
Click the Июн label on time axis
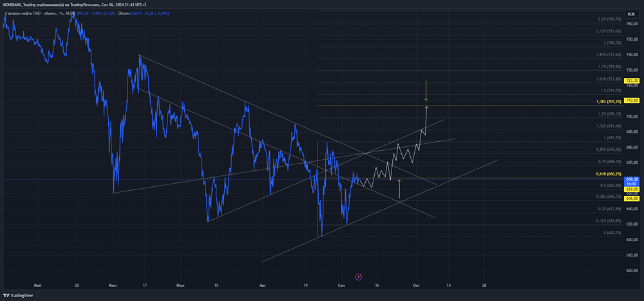tap(113, 285)
